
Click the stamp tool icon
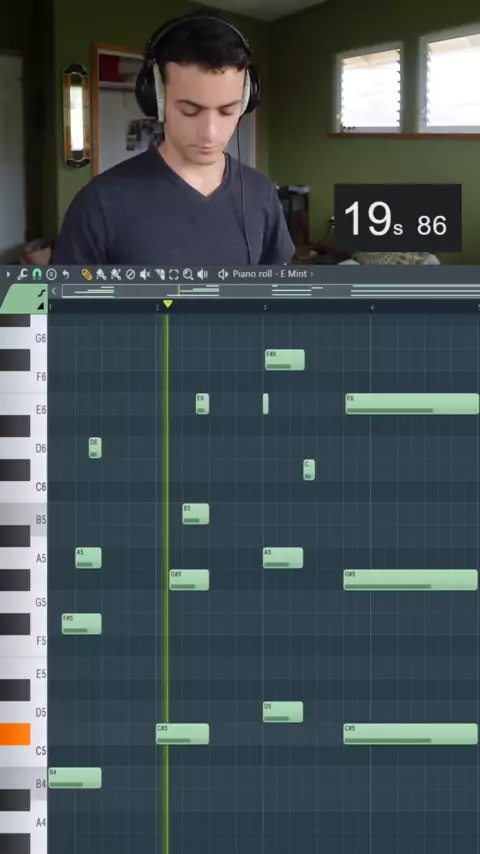(x=51, y=274)
